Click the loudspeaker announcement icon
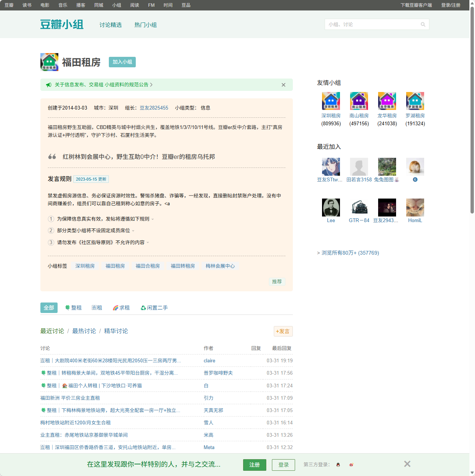475x476 pixels. coord(49,85)
